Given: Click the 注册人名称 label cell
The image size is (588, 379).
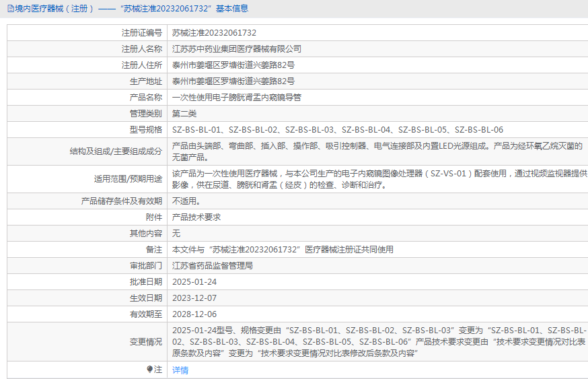Looking at the screenshot, I should 142,49.
